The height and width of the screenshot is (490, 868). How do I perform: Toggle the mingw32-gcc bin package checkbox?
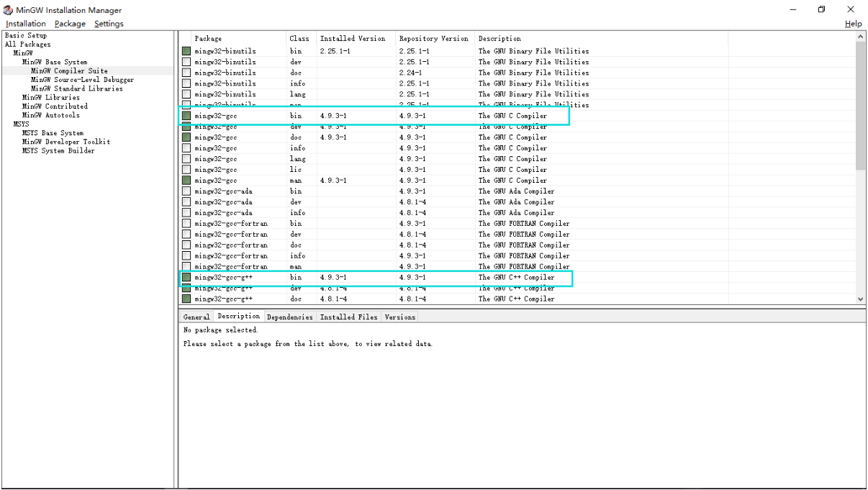click(x=186, y=116)
